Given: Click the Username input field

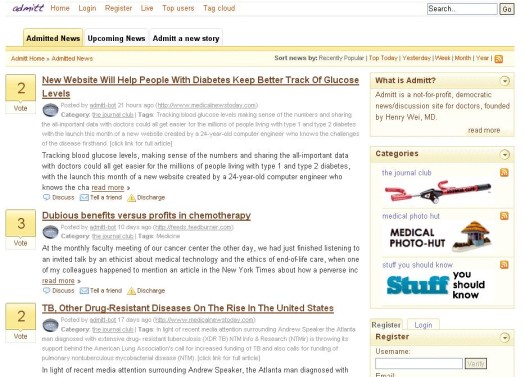Looking at the screenshot, I should (x=419, y=363).
